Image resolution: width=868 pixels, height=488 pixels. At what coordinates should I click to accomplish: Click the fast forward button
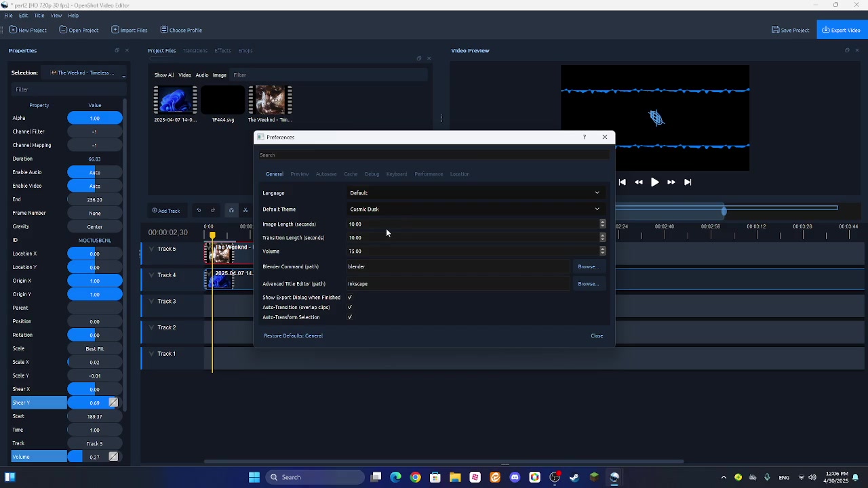(x=671, y=182)
